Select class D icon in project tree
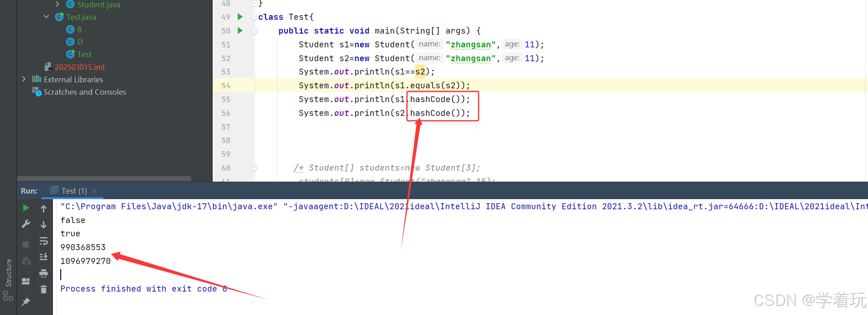868x315 pixels. 70,42
